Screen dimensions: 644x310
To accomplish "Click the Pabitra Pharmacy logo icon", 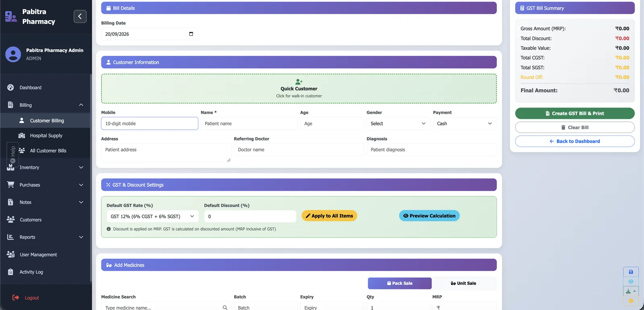I will tap(11, 17).
